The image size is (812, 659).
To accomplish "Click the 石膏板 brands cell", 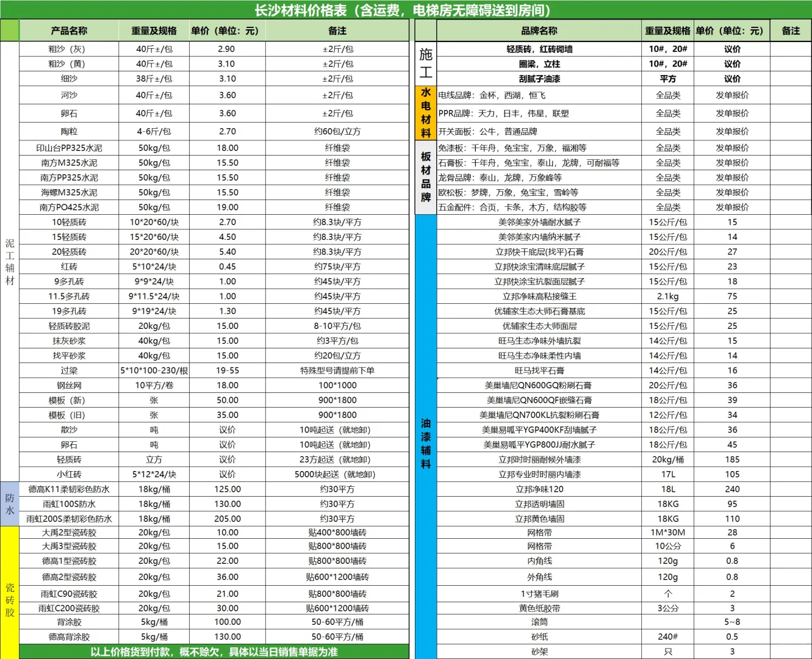I will pos(539,163).
